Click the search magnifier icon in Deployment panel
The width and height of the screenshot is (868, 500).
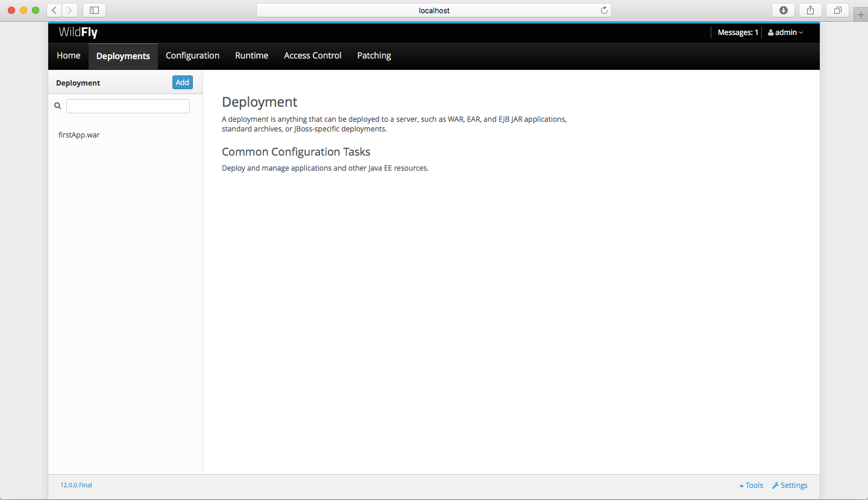[x=58, y=106]
